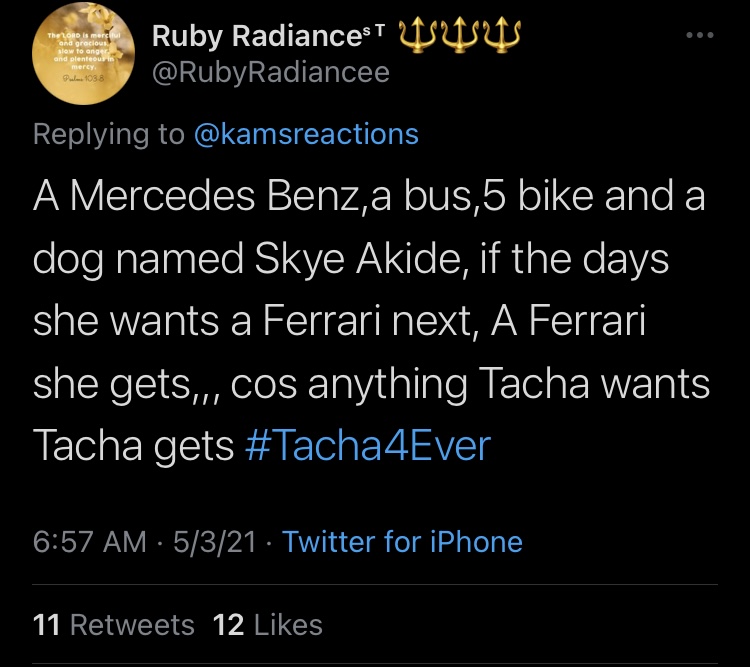750x667 pixels.
Task: Open Ruby Radiance's round profile picture
Action: click(83, 53)
